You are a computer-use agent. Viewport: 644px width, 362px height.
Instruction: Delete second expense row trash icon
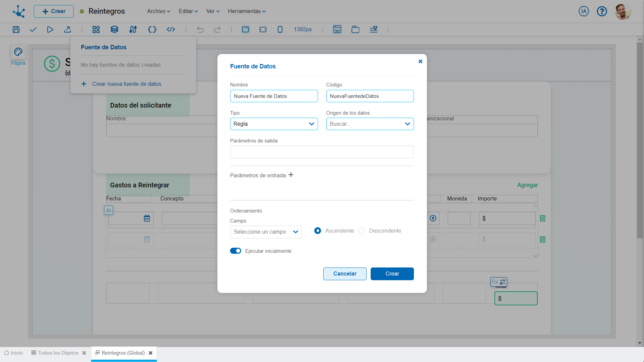pos(543,239)
